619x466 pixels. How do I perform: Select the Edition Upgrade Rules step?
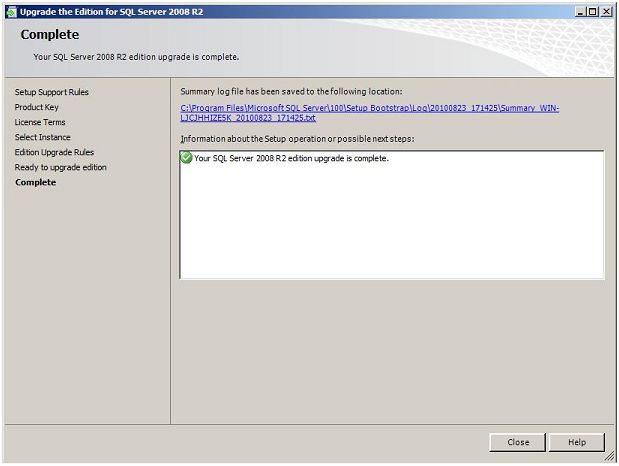click(x=54, y=152)
